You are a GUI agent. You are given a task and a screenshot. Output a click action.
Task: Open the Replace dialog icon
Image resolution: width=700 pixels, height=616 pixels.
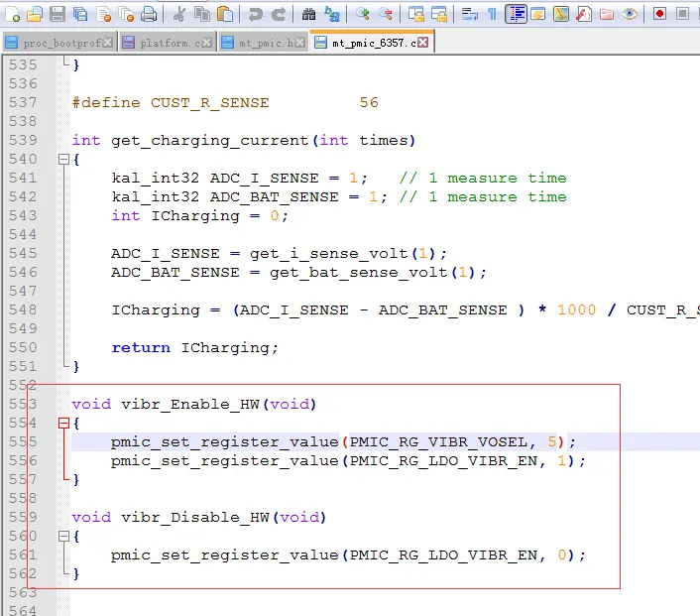click(x=332, y=14)
